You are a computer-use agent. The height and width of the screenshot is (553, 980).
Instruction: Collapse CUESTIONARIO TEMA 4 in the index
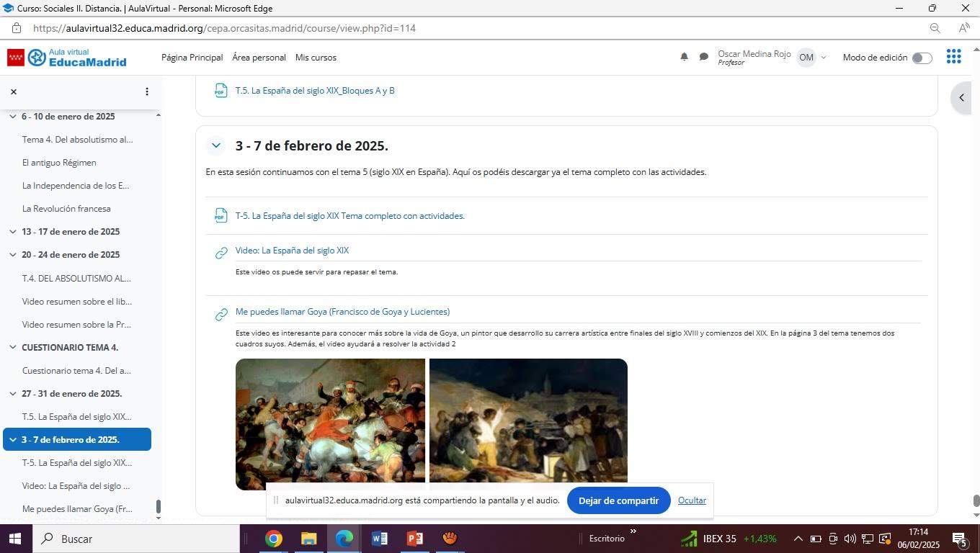point(13,347)
